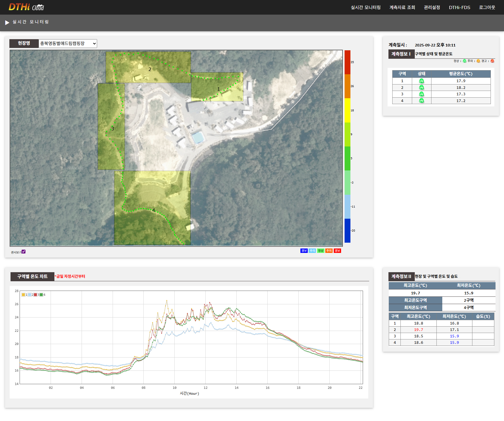Image resolution: width=504 pixels, height=421 pixels.
Task: Click the green status icon for zone 2
Action: click(421, 88)
